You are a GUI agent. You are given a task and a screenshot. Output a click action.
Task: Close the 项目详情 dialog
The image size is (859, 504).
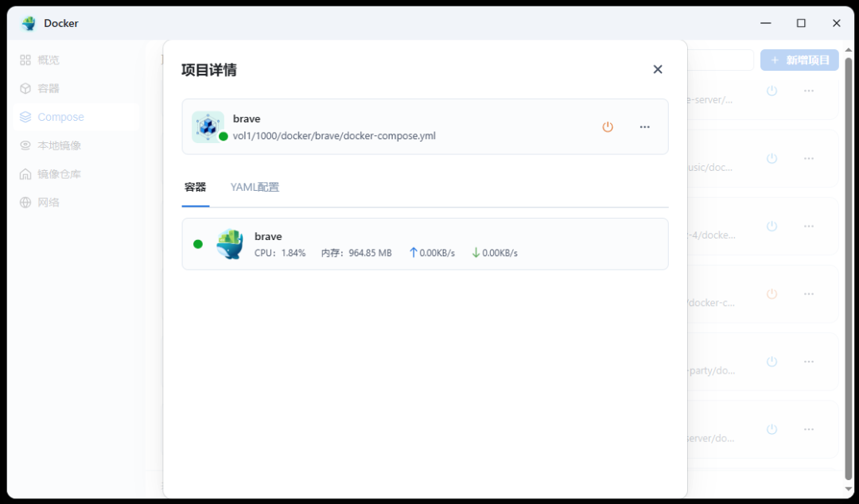(658, 69)
